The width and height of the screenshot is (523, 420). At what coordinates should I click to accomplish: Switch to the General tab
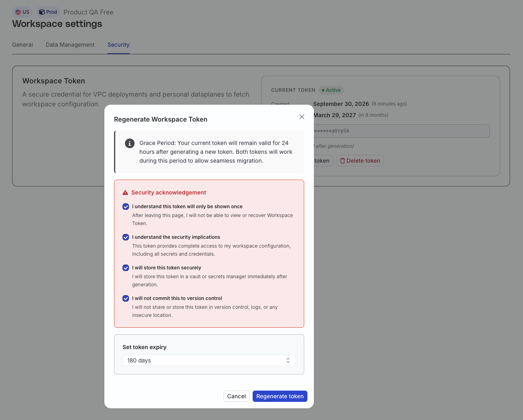click(x=23, y=45)
